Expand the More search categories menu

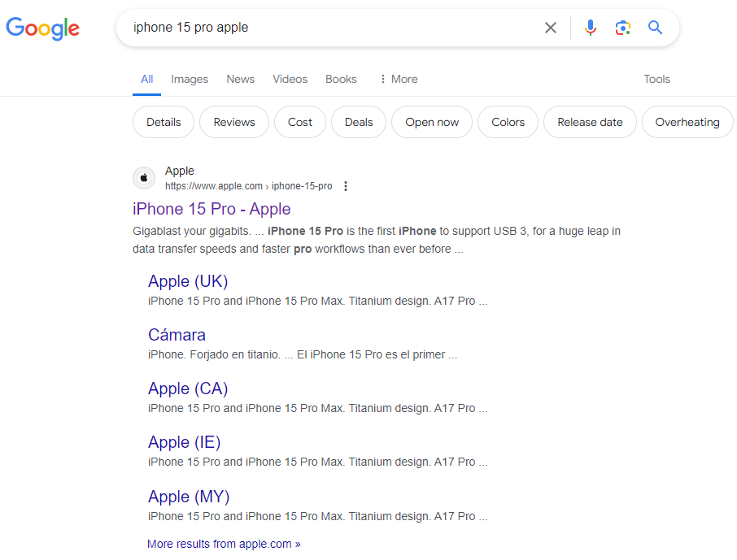[398, 79]
